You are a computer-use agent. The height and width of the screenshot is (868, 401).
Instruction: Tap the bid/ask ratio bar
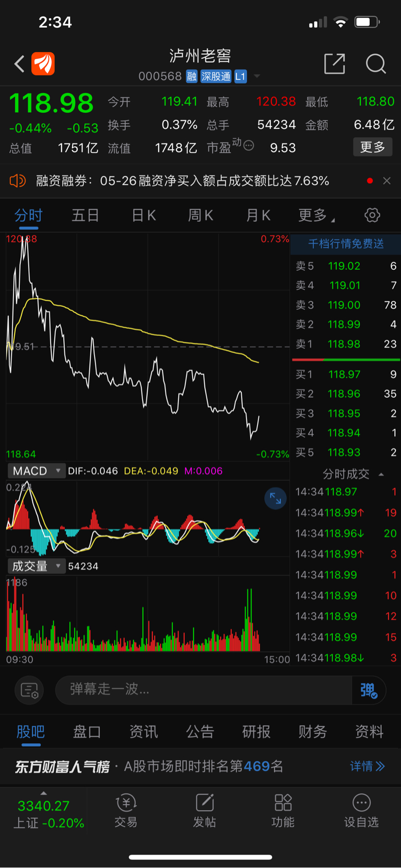tap(346, 360)
